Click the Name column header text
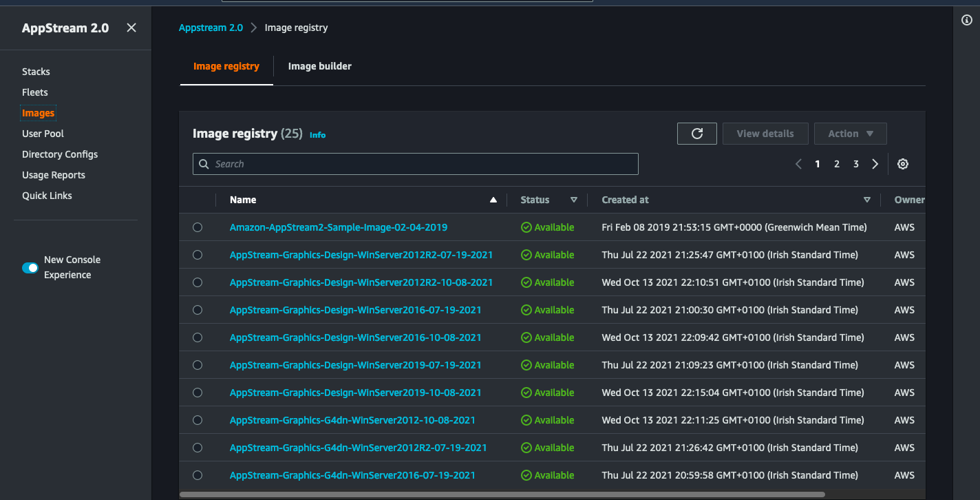This screenshot has width=980, height=500. pyautogui.click(x=243, y=200)
